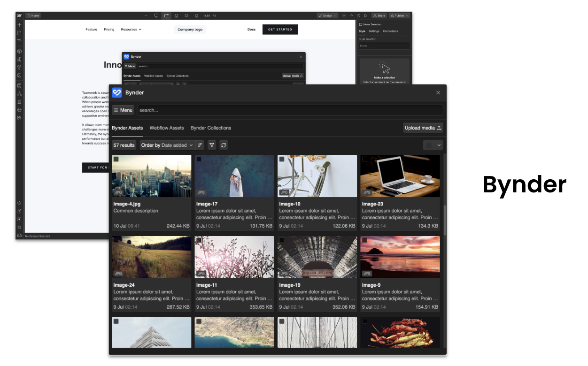The height and width of the screenshot is (366, 588).
Task: Click the refresh icon in front Bynder dialog
Action: pos(224,145)
